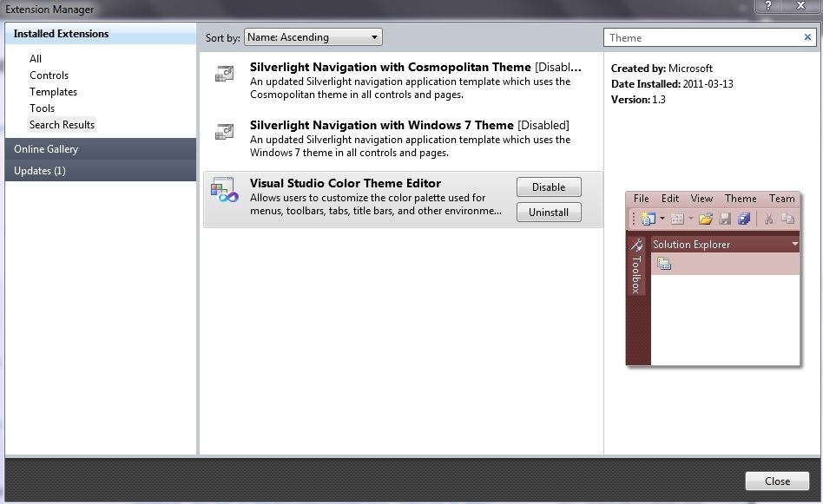The height and width of the screenshot is (504, 823).
Task: Choose the Templates category
Action: pos(53,92)
